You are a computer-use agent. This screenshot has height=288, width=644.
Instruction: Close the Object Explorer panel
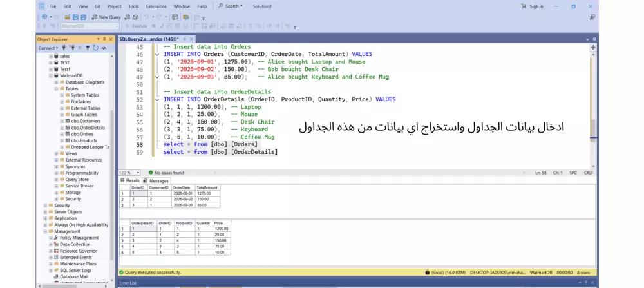tap(111, 39)
